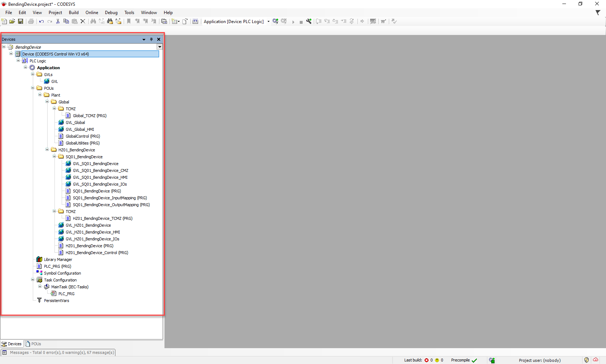Click the wrench with green dot icon
The image size is (606, 364).
click(309, 21)
